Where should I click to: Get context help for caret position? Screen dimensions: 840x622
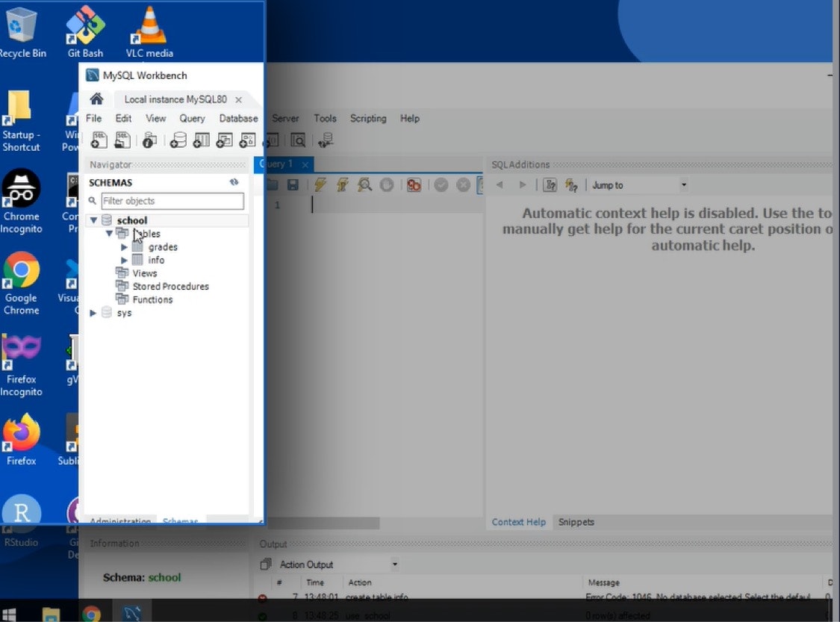point(550,185)
